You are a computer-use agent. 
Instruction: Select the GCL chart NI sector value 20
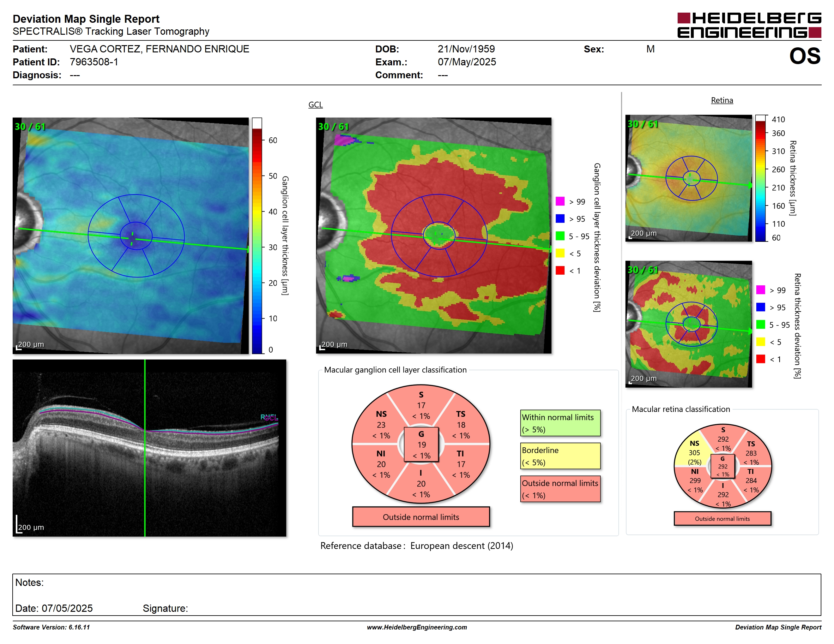coord(381,464)
